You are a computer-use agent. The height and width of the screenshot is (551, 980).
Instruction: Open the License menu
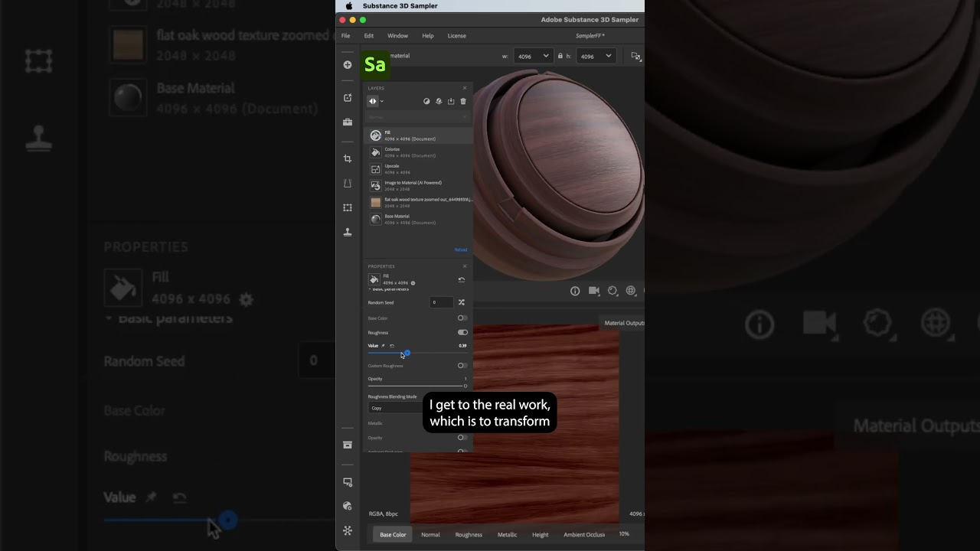[x=456, y=36]
